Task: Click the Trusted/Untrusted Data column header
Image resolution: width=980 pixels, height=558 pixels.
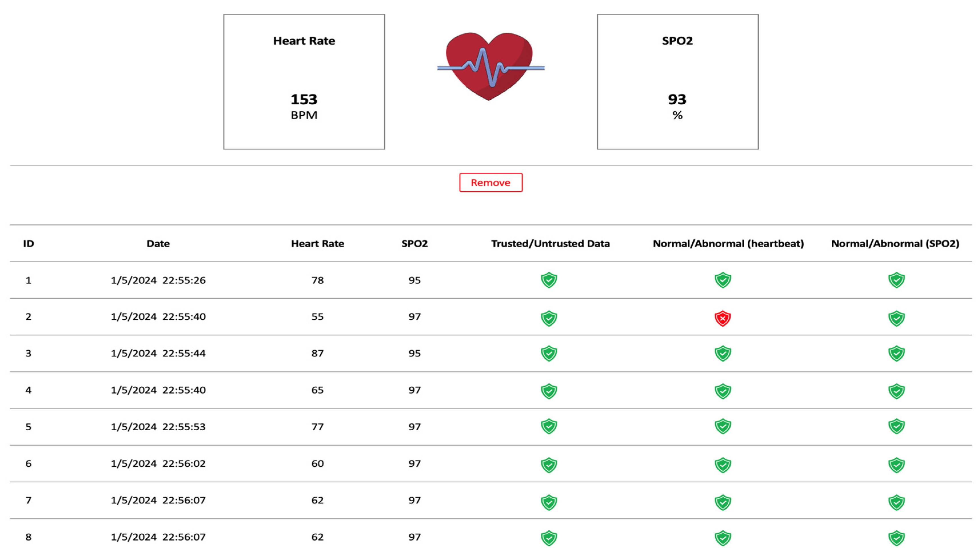Action: tap(550, 244)
